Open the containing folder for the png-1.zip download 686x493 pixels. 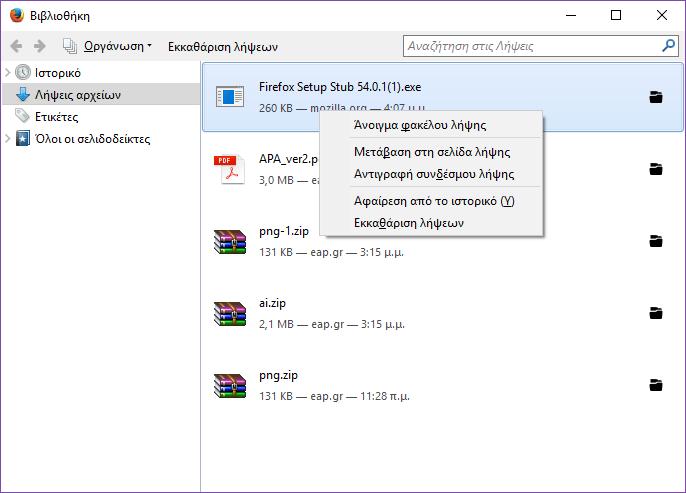tap(656, 241)
